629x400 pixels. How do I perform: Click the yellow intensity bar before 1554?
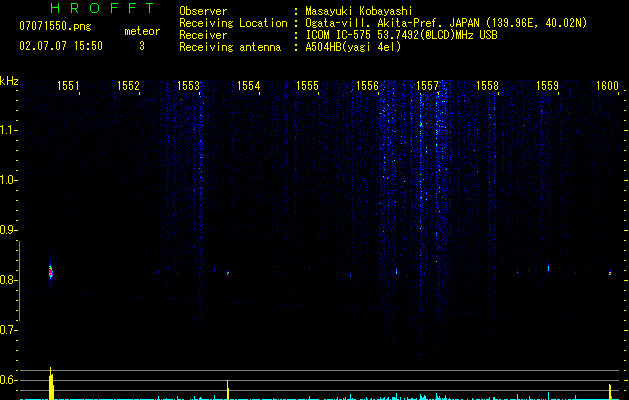(227, 390)
